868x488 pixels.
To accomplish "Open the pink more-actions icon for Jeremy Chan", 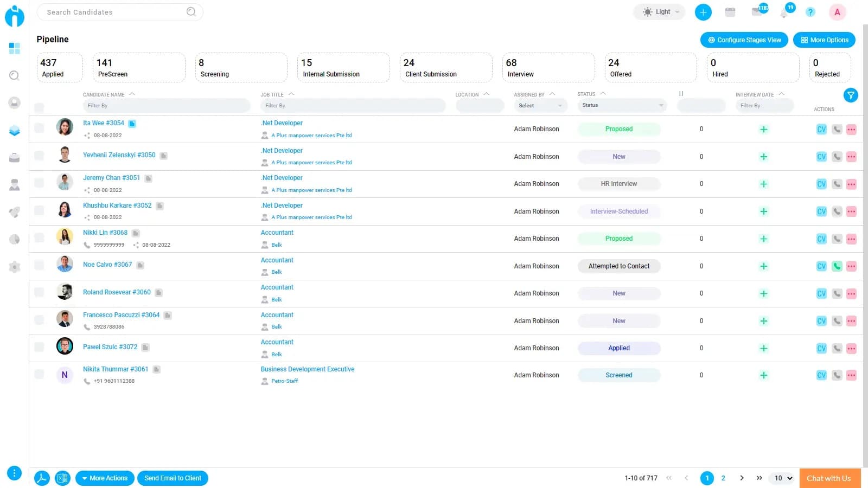I will click(x=851, y=184).
